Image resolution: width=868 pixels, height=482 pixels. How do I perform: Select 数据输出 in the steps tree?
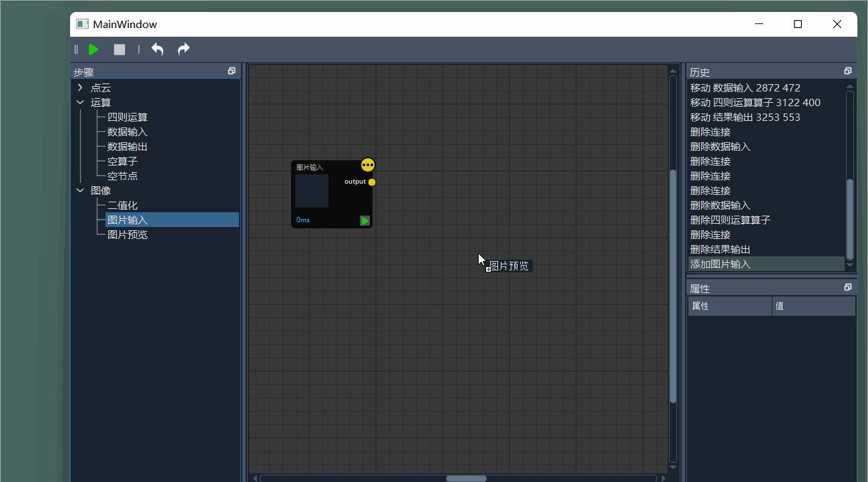click(x=128, y=146)
